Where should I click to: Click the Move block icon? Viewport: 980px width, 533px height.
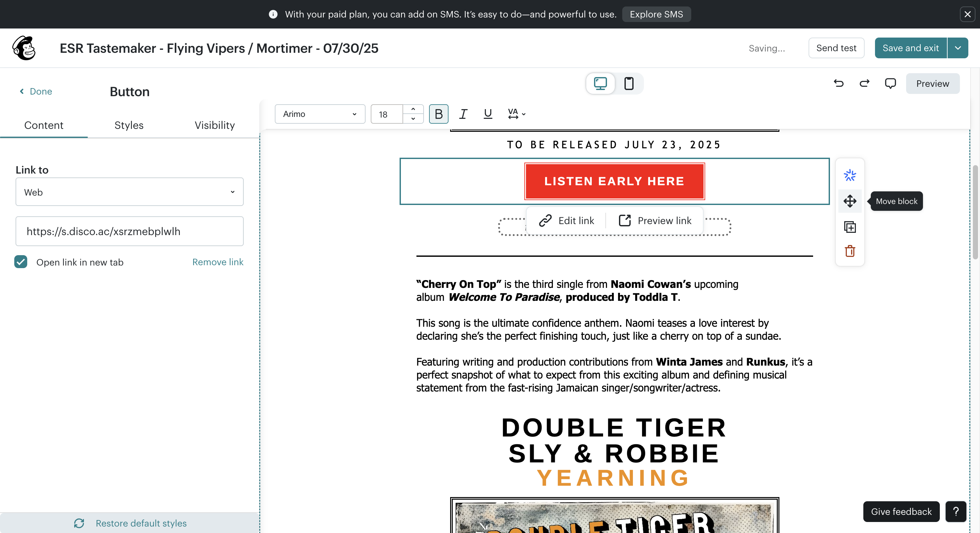[x=849, y=201]
